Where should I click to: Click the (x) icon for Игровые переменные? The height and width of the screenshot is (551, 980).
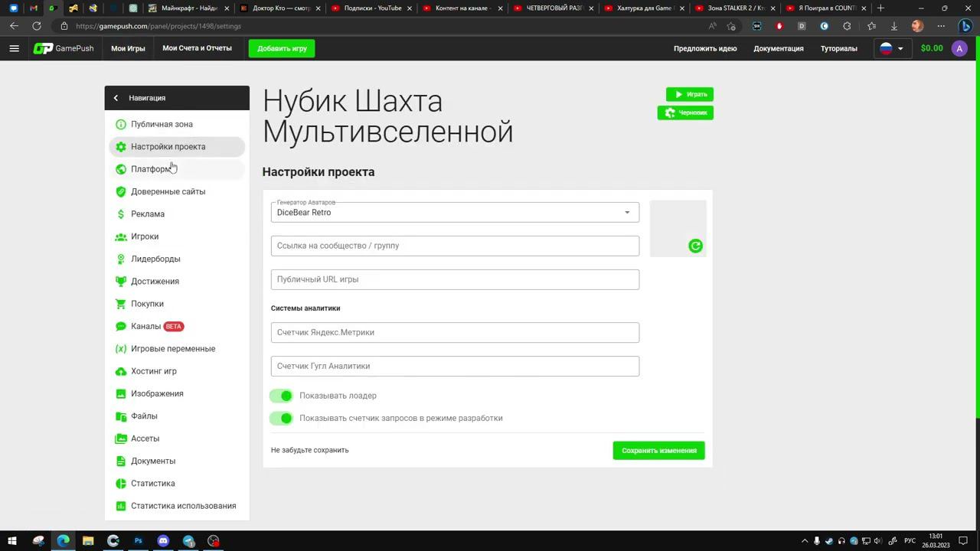[x=120, y=349]
